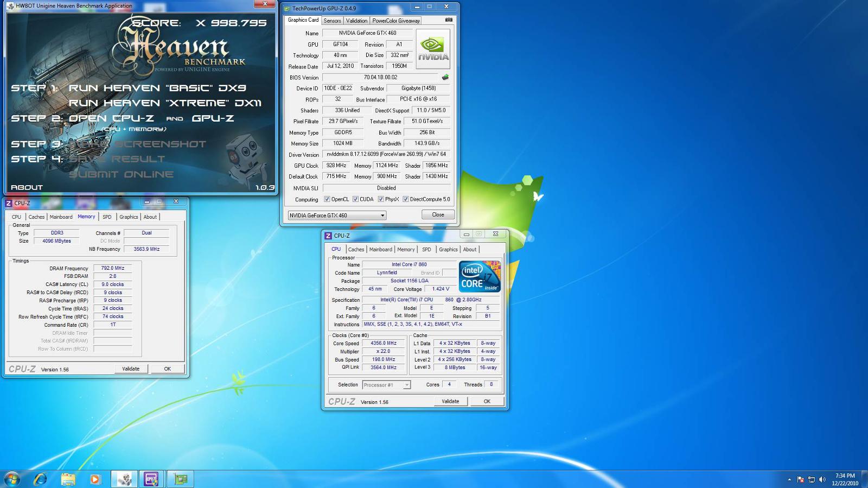868x488 pixels.
Task: Switch to SPD tab in CPU-Z CPU window
Action: [x=426, y=250]
